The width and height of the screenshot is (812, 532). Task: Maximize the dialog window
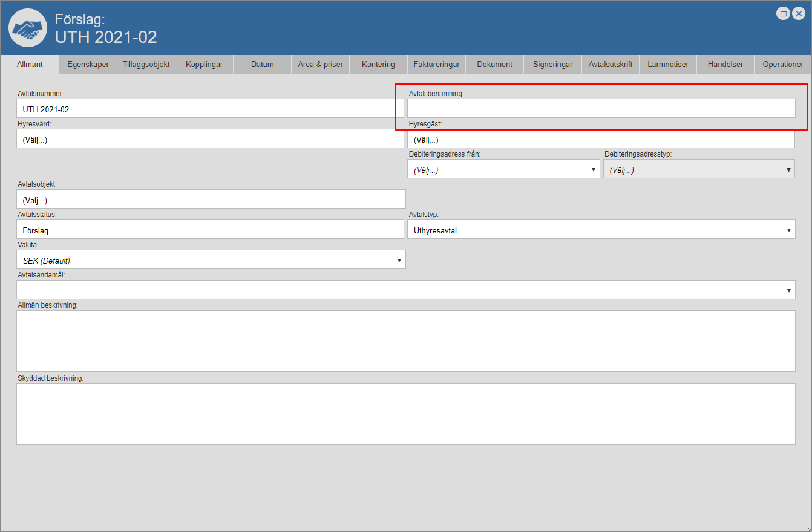[x=783, y=13]
